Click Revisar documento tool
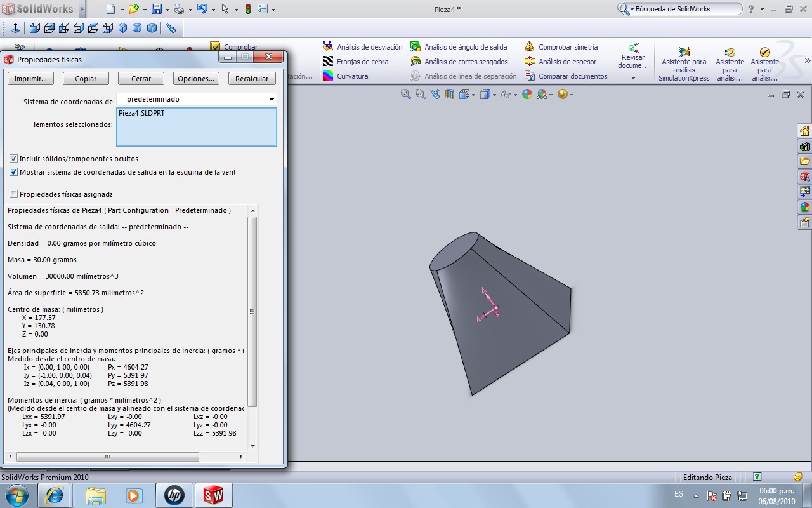The image size is (812, 508). pos(633,57)
